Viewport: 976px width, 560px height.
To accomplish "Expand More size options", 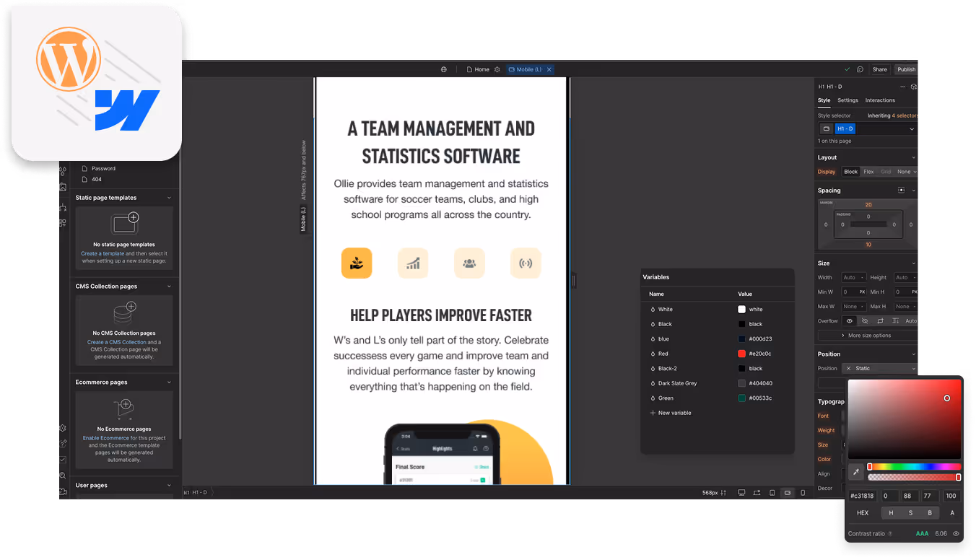I will [867, 336].
